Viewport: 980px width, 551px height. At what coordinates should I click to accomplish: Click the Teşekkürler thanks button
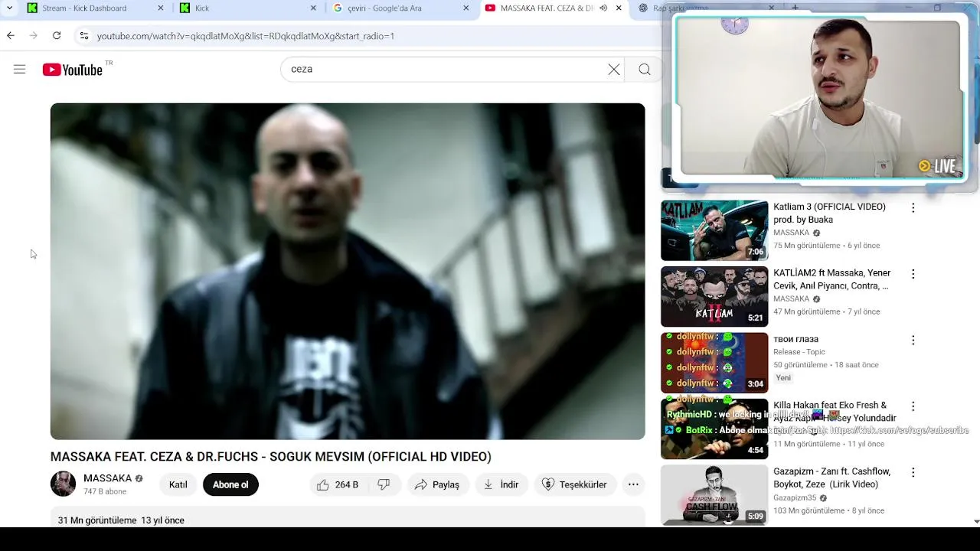pyautogui.click(x=575, y=484)
